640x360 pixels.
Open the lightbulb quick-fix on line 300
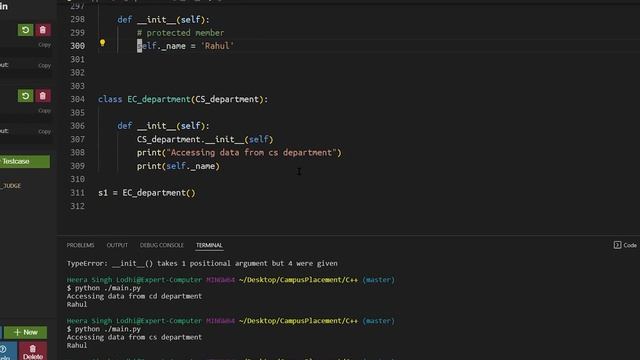[102, 43]
